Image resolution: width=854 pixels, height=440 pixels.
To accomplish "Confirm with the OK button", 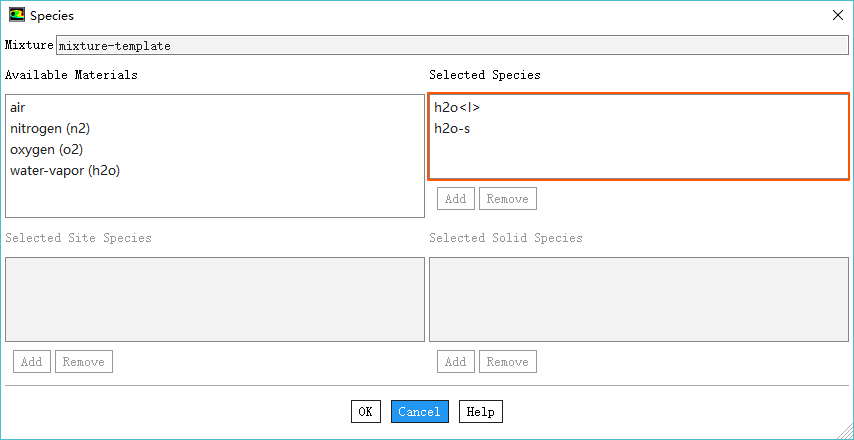I will coord(365,412).
